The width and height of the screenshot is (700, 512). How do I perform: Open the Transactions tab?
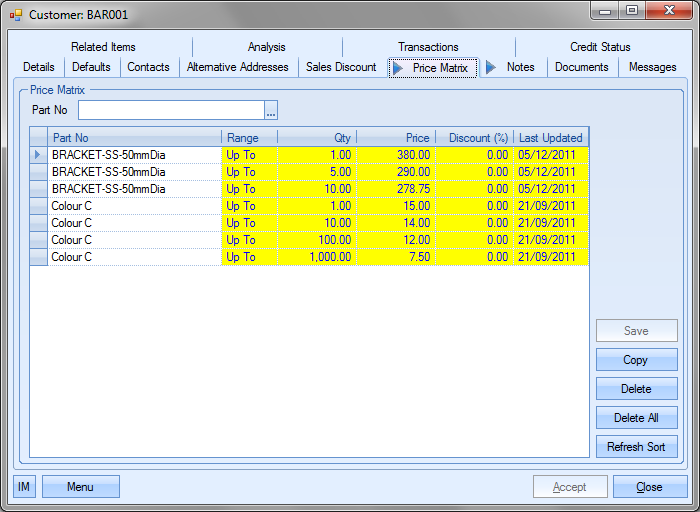[x=428, y=47]
